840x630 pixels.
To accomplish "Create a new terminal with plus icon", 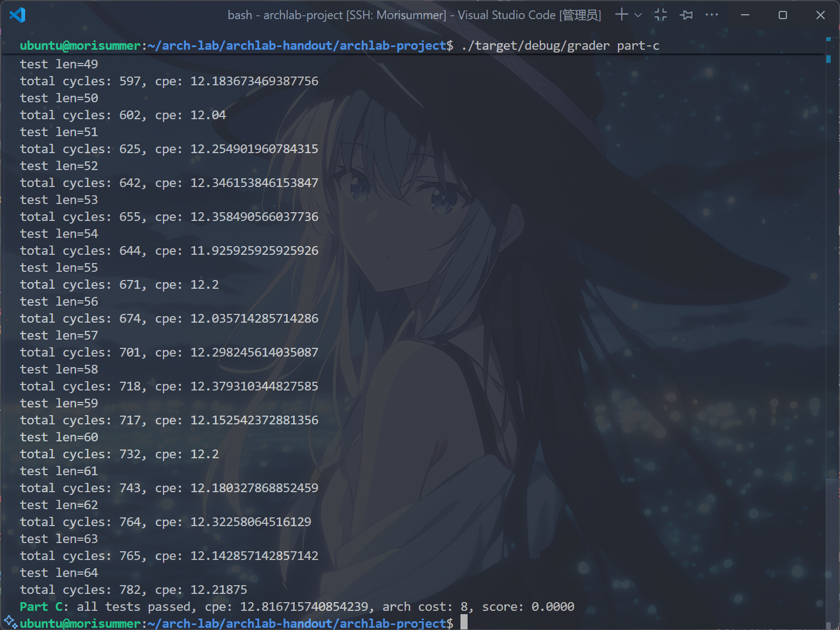I will tap(621, 15).
